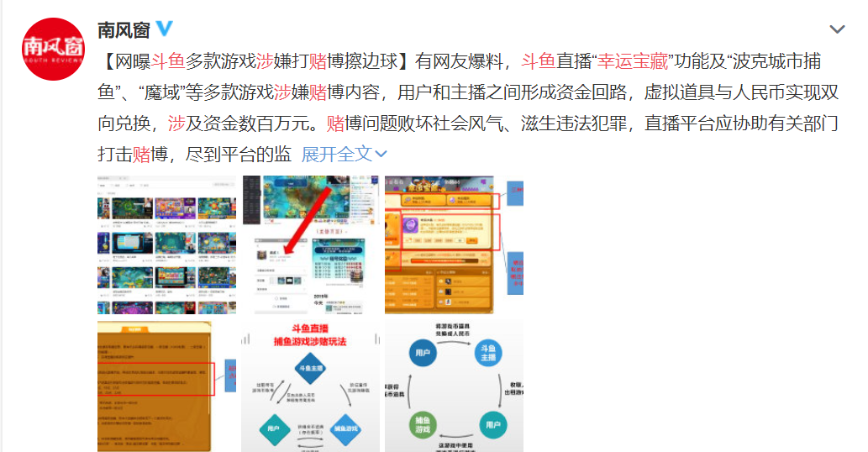
Task: Click the 南风窗 round red avatar
Action: click(53, 48)
